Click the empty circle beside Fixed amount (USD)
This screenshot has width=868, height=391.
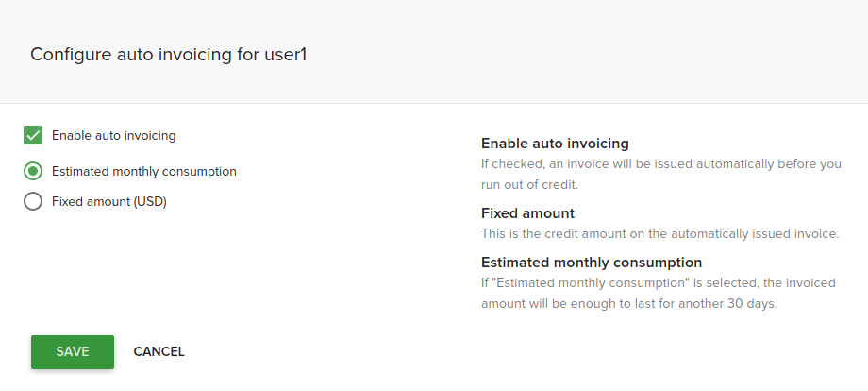pos(33,201)
